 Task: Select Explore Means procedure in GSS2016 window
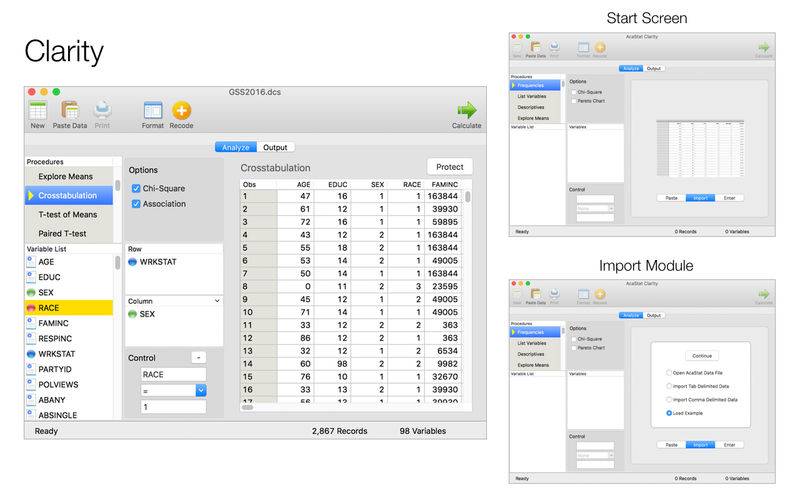69,177
